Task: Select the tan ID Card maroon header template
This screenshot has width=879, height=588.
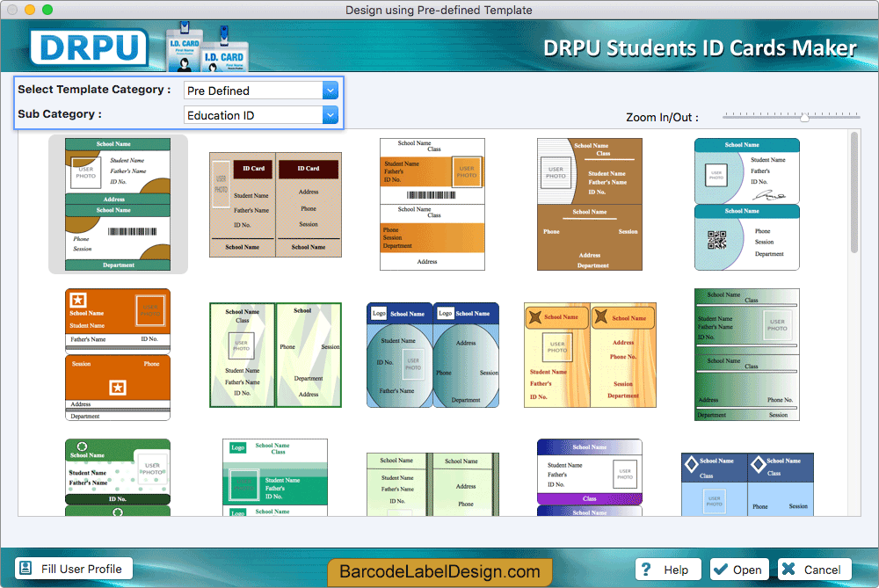Action: (x=275, y=205)
